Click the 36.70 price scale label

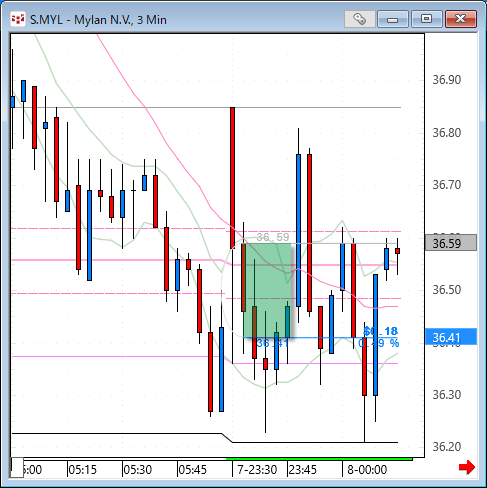447,184
